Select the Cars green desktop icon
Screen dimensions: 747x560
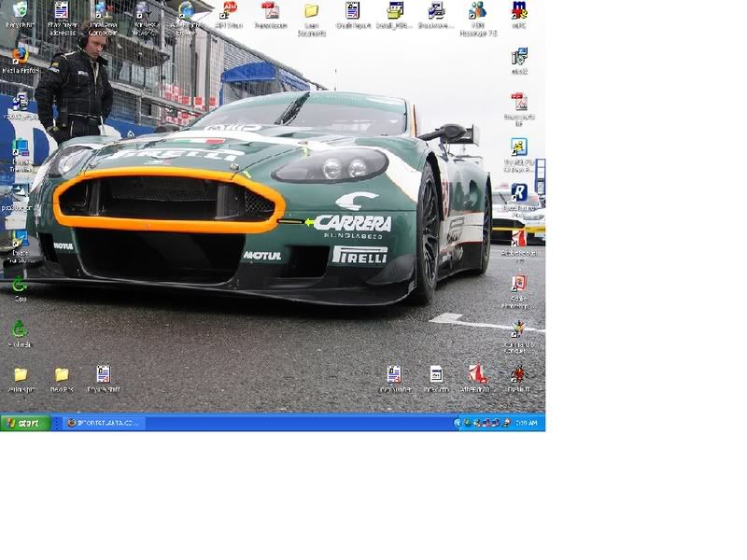tap(20, 284)
